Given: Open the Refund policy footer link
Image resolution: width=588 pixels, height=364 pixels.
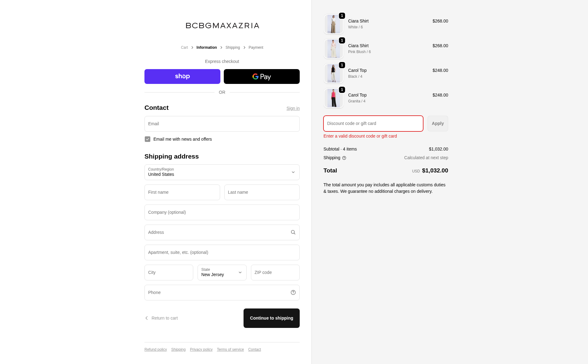Looking at the screenshot, I should point(156,350).
